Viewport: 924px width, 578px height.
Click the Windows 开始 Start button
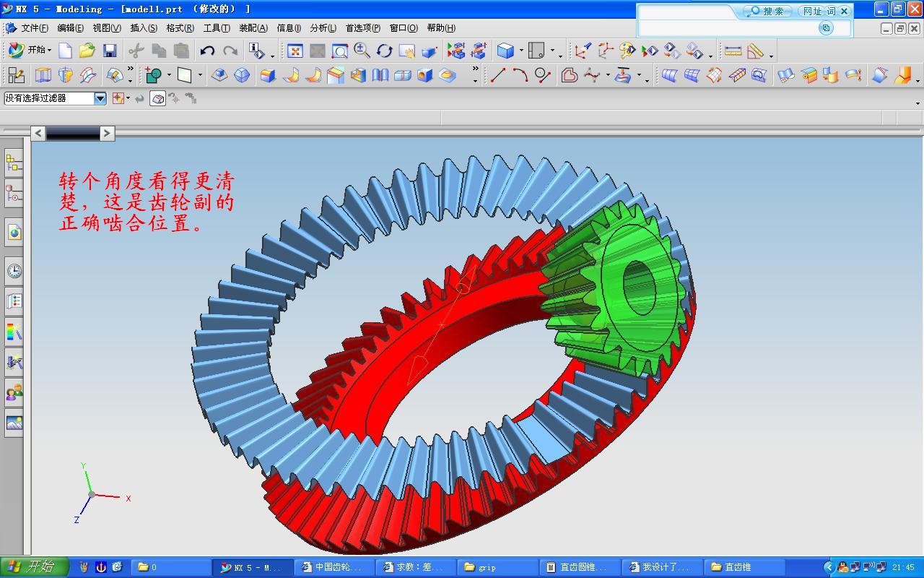35,567
